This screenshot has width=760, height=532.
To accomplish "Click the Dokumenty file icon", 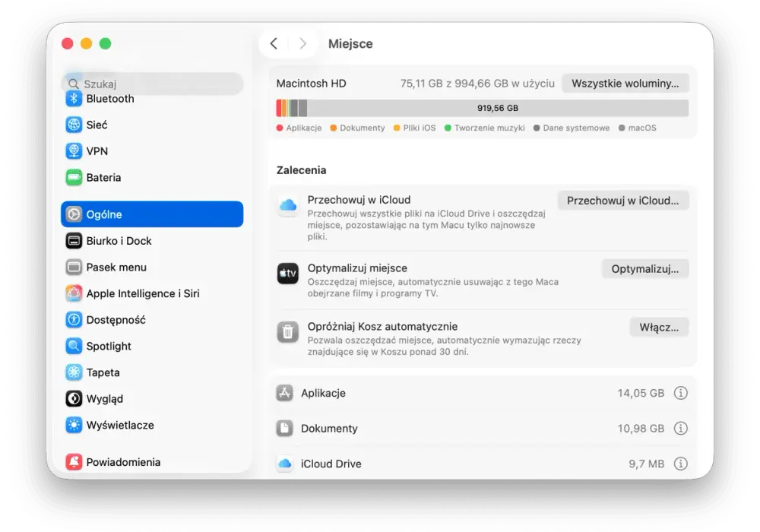I will 284,429.
